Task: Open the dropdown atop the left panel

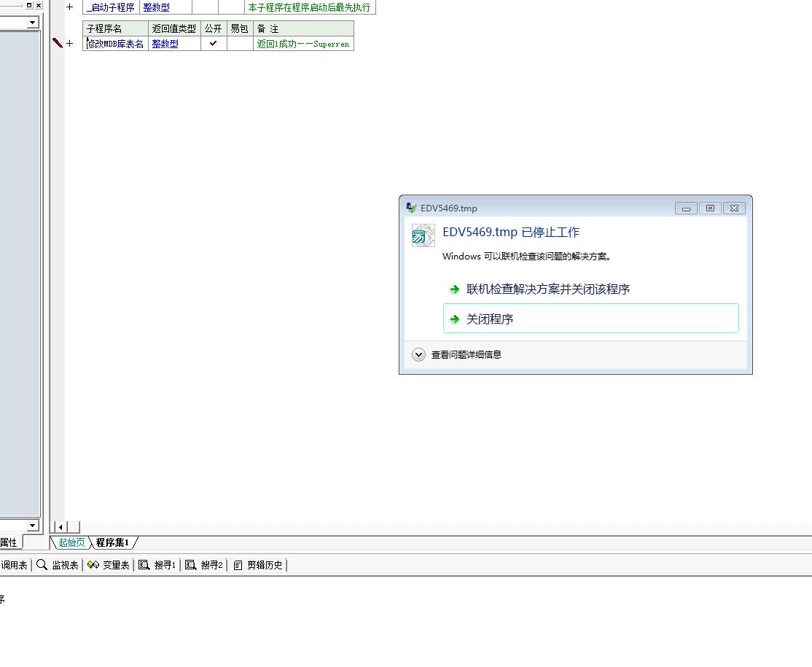Action: coord(33,23)
